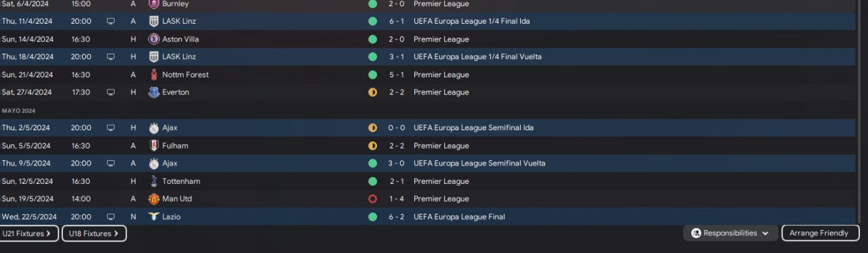Click the Man Utd club badge
This screenshot has height=253, width=868.
(154, 199)
